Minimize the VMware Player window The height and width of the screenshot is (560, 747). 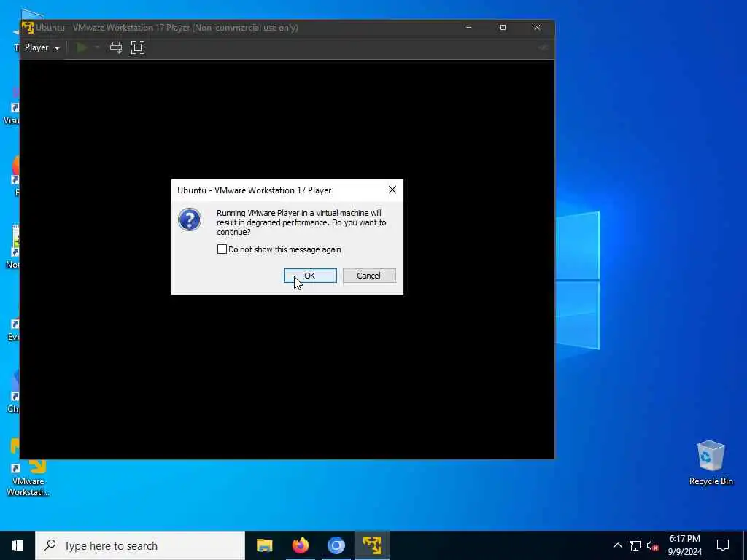tap(469, 28)
